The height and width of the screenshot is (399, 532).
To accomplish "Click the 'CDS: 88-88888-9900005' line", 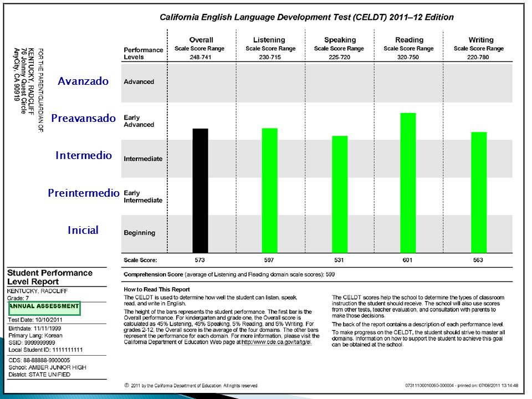I will (39, 360).
